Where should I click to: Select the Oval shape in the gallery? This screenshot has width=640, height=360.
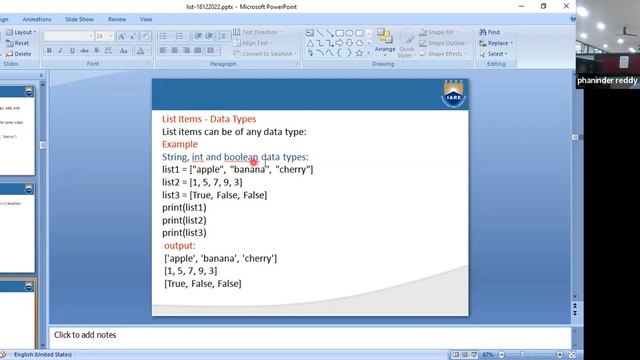click(x=349, y=33)
